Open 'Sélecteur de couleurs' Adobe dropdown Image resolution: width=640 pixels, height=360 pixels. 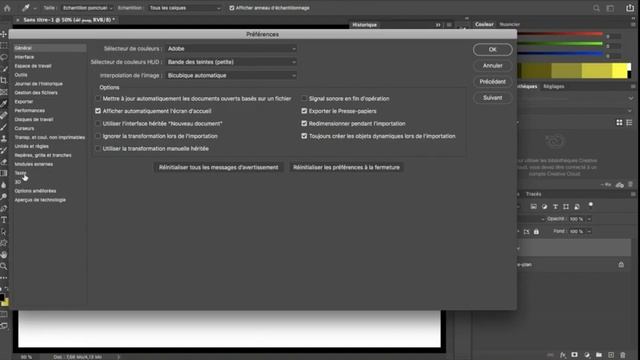(231, 49)
